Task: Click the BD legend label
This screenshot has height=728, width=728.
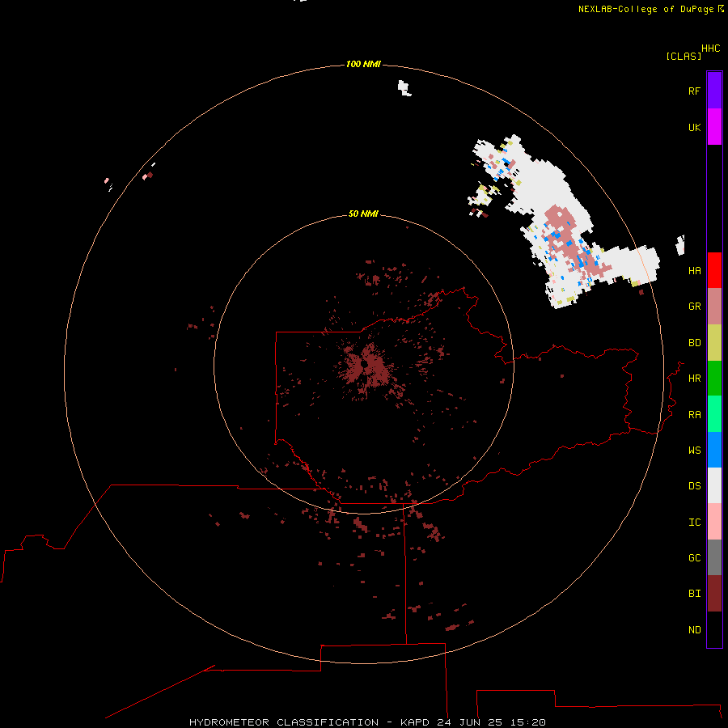Action: tap(694, 343)
